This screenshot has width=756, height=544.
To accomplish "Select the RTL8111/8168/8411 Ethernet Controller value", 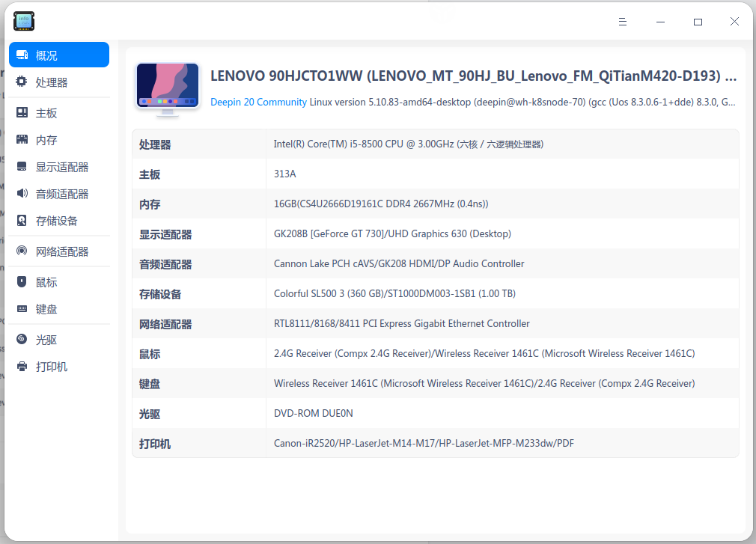I will (402, 323).
